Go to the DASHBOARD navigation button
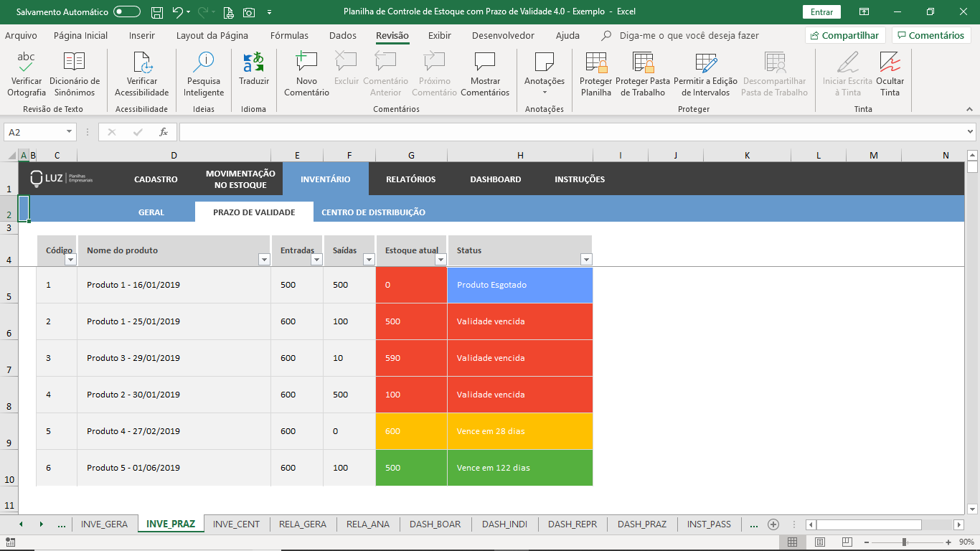 tap(495, 179)
